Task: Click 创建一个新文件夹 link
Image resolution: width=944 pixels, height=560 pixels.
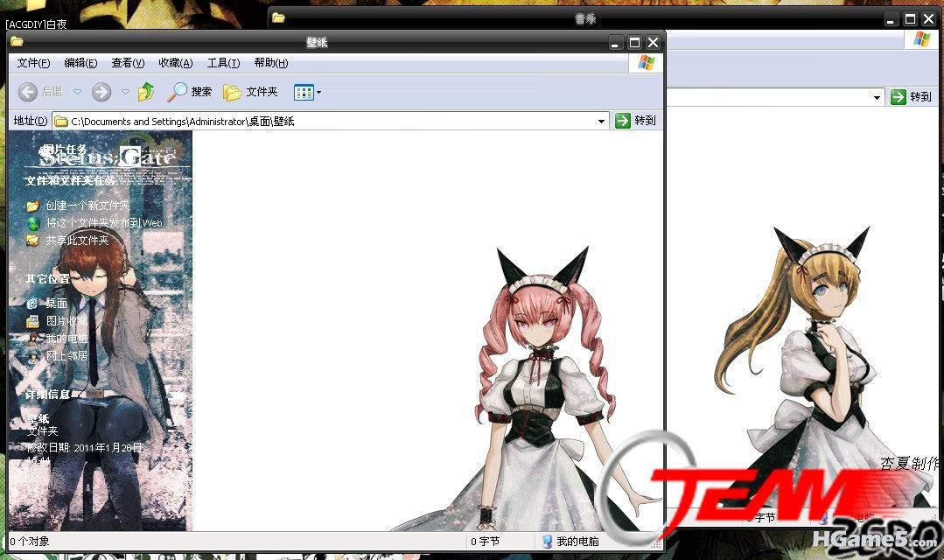Action: (87, 206)
